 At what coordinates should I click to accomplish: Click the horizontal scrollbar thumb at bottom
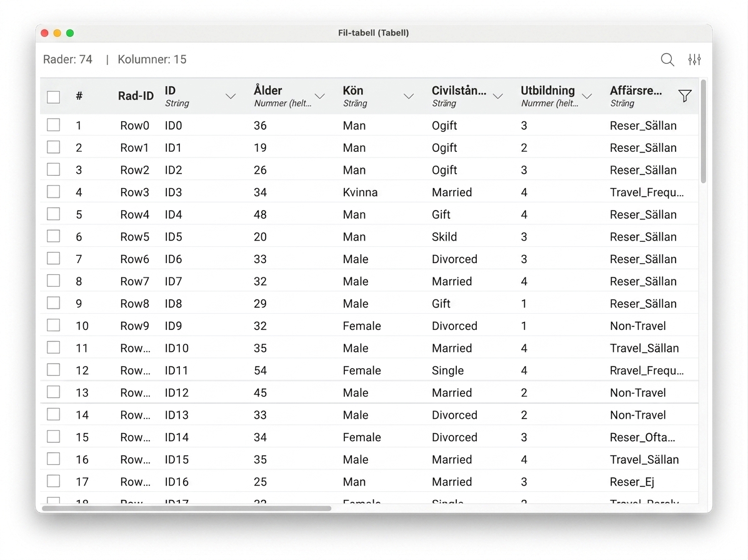coord(186,509)
